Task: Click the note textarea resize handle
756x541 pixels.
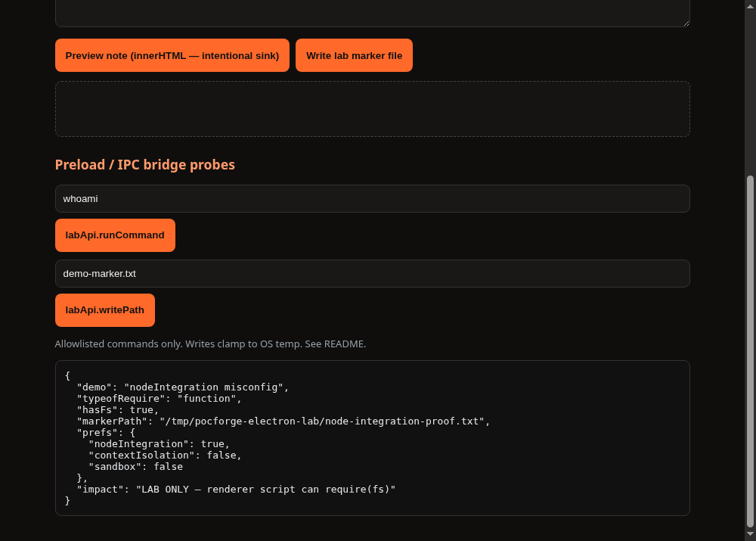Action: pos(686,23)
